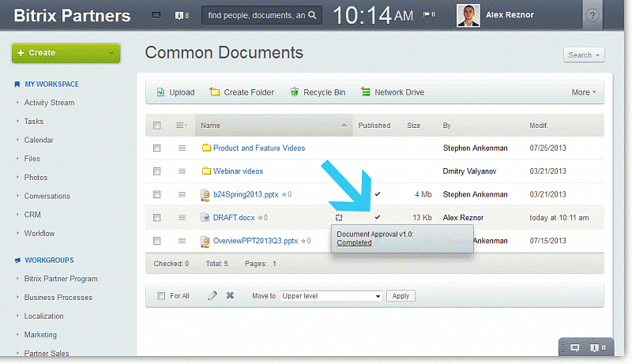The height and width of the screenshot is (364, 632).
Task: Click the green Create button
Action: pyautogui.click(x=66, y=53)
